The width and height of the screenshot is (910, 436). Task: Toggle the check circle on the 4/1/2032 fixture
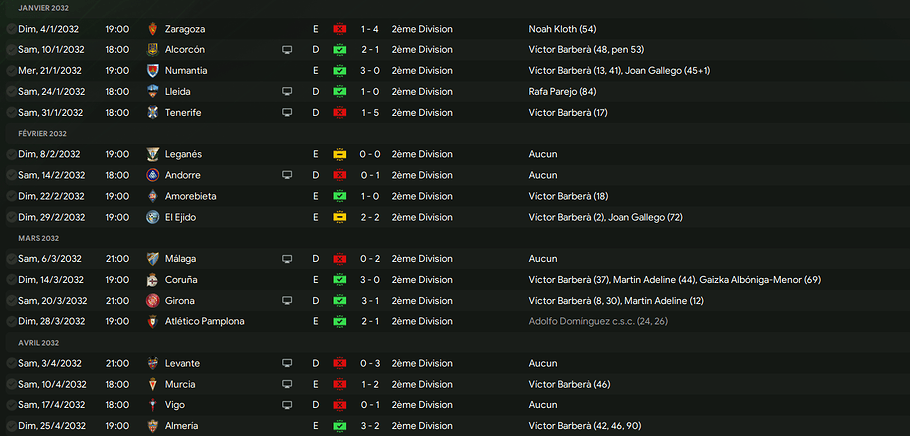pyautogui.click(x=10, y=29)
